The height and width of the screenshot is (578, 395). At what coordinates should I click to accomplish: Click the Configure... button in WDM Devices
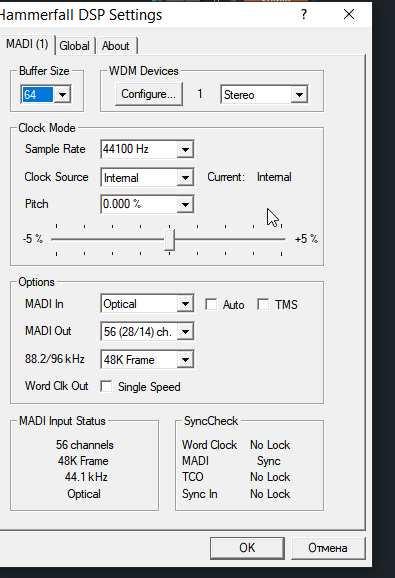coord(149,94)
